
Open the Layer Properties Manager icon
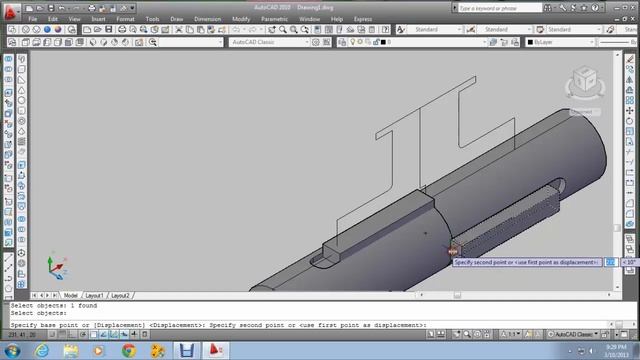coord(342,42)
